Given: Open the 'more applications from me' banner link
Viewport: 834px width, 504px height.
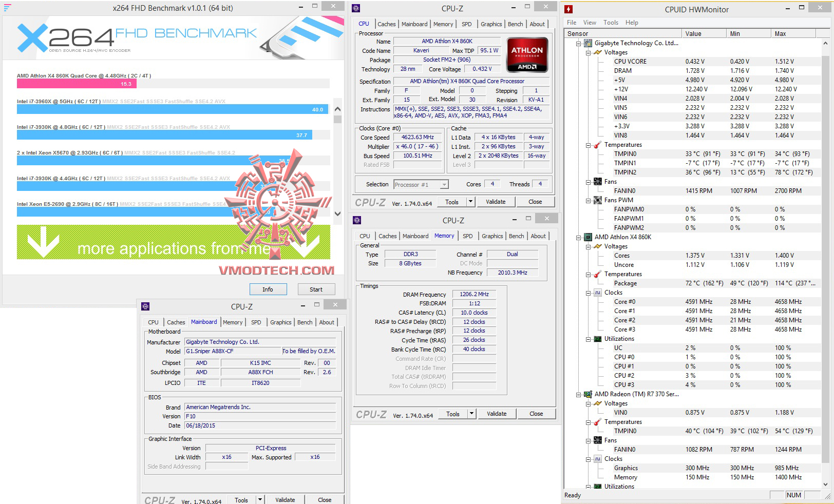Looking at the screenshot, I should pyautogui.click(x=174, y=242).
